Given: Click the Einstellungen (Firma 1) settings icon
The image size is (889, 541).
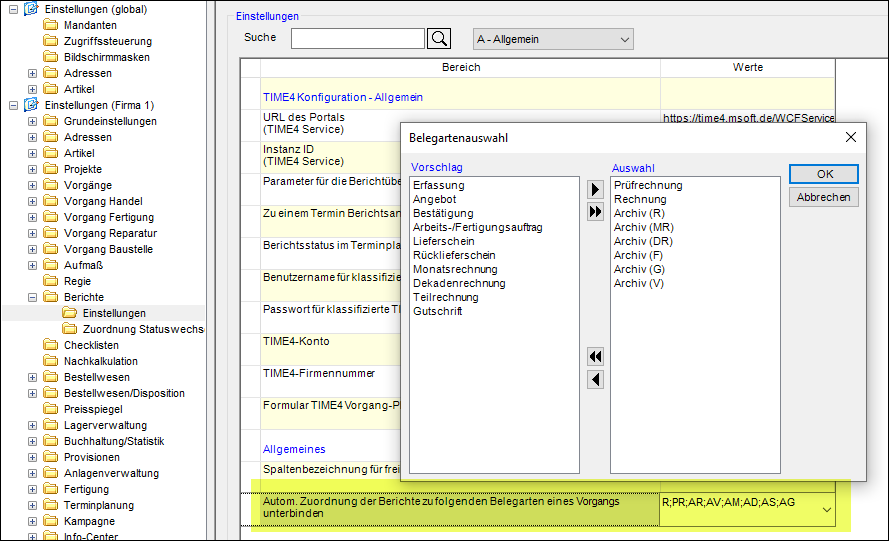Looking at the screenshot, I should point(30,105).
